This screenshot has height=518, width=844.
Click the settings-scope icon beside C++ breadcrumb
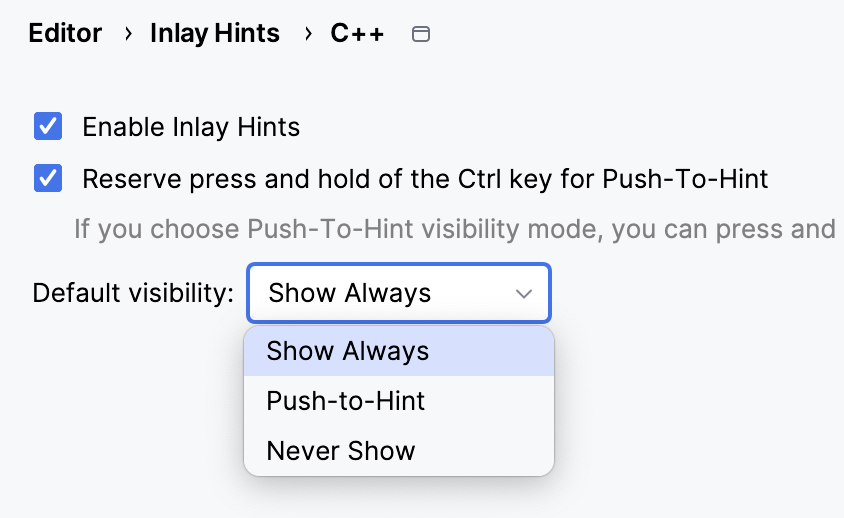pos(421,34)
